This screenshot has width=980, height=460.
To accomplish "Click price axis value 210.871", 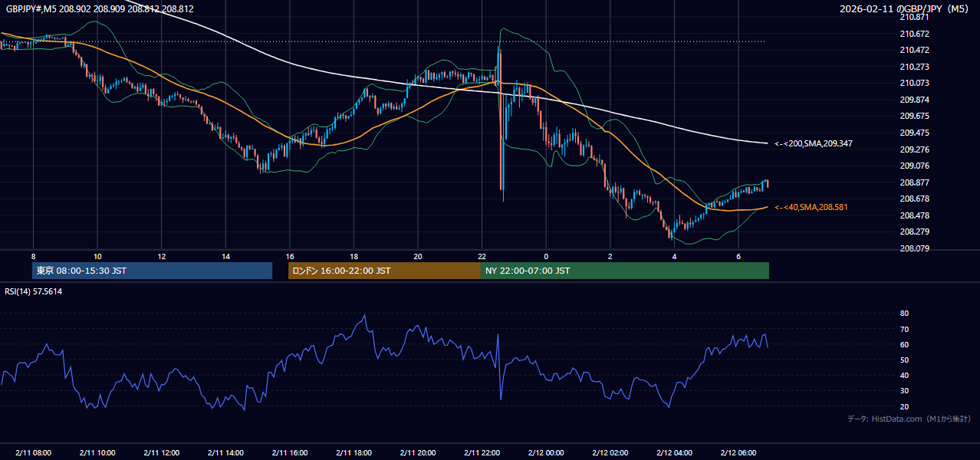I will 914,17.
